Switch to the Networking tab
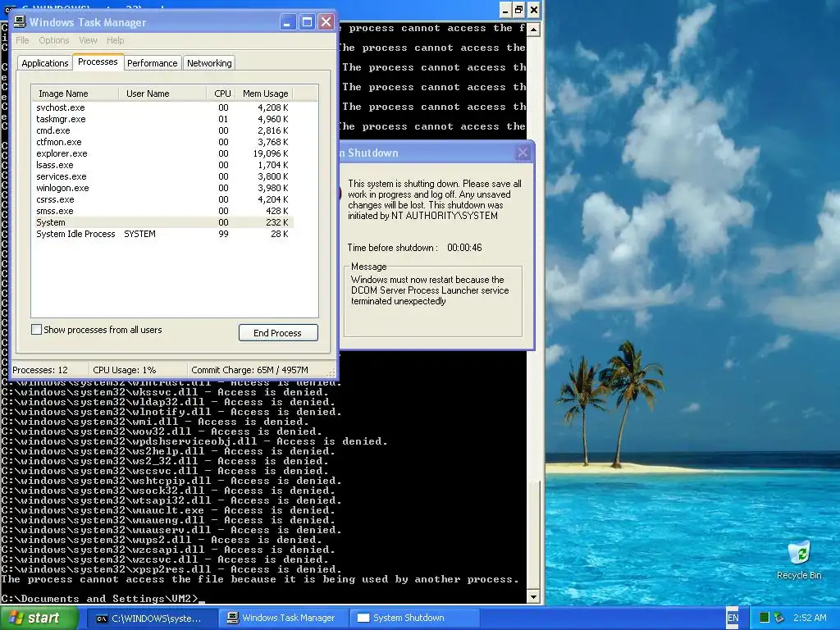 coord(209,63)
